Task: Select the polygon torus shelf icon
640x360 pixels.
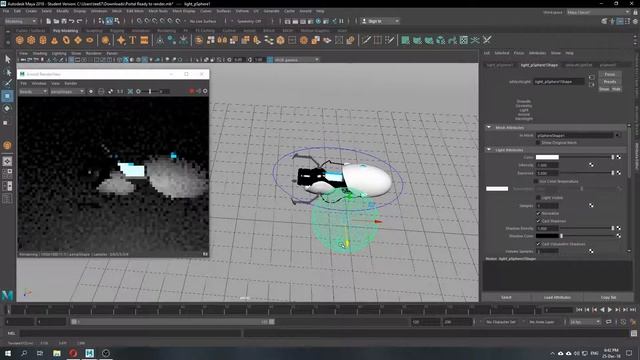Action: point(66,40)
